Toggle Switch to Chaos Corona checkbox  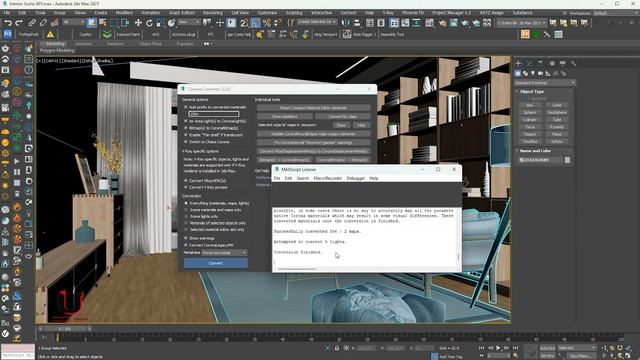point(186,142)
